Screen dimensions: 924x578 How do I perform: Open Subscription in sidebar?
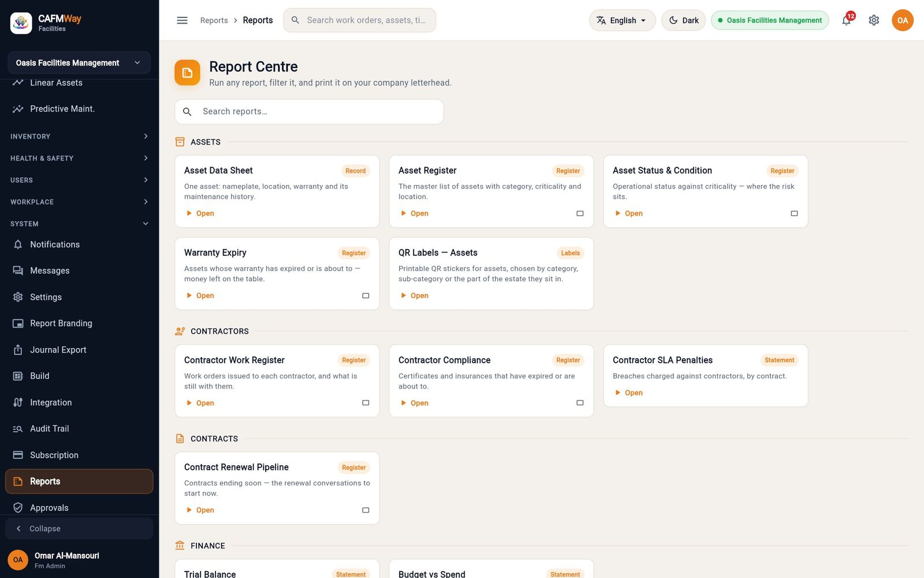pyautogui.click(x=79, y=455)
